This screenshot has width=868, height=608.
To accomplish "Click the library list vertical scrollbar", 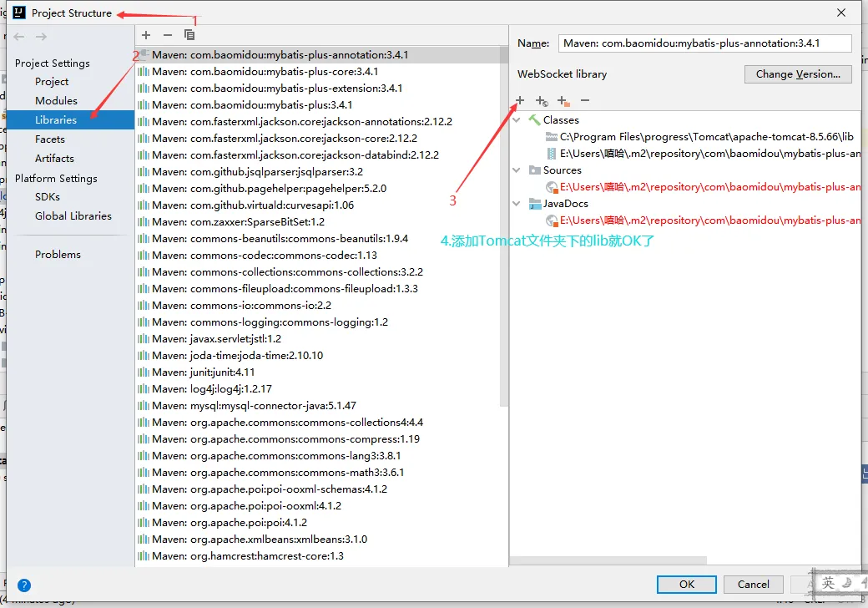I will (503, 227).
